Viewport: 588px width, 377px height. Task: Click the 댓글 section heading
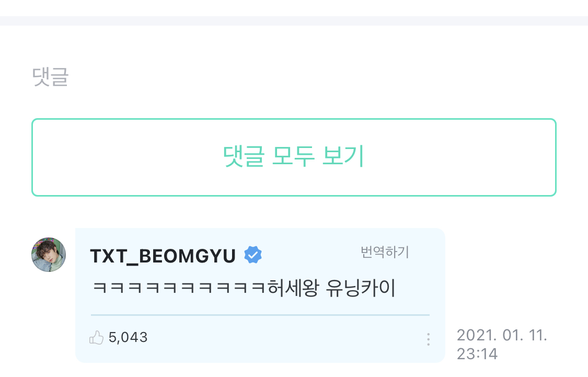click(50, 77)
